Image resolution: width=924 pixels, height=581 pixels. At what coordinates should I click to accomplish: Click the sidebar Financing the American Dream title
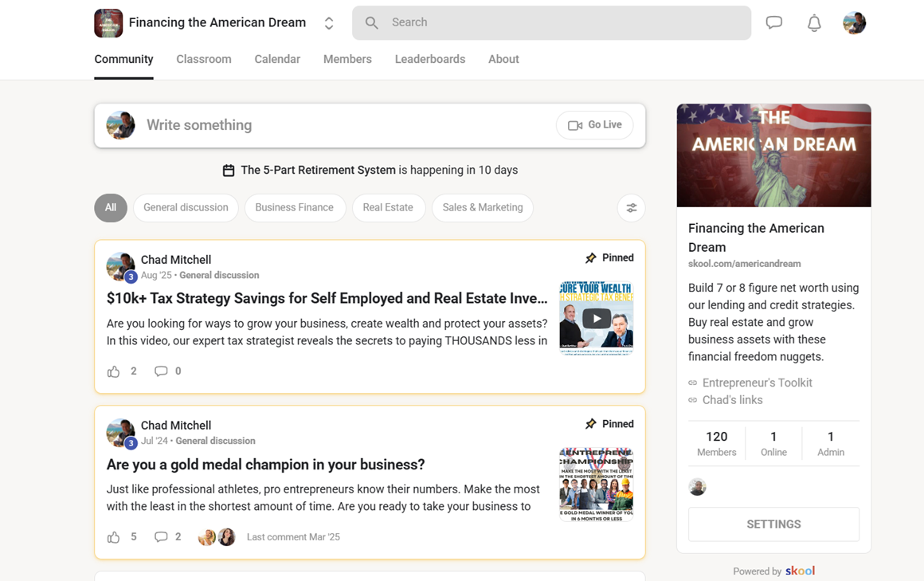756,238
